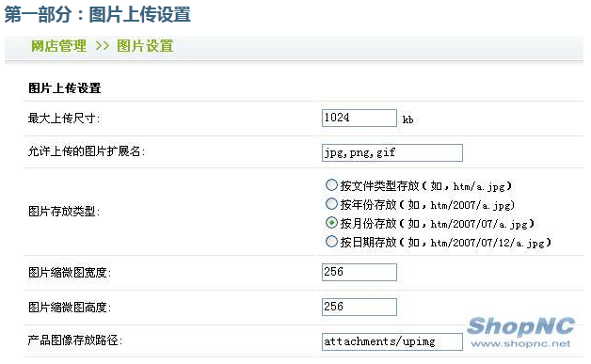This screenshot has height=364, width=591.
Task: Click the 最大上传尺寸 field showing 1024
Action: (x=359, y=118)
